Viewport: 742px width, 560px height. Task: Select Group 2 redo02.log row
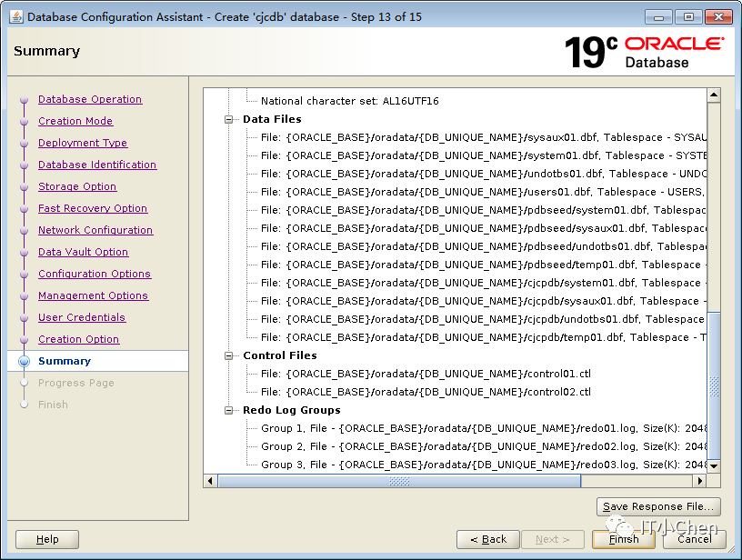click(483, 446)
